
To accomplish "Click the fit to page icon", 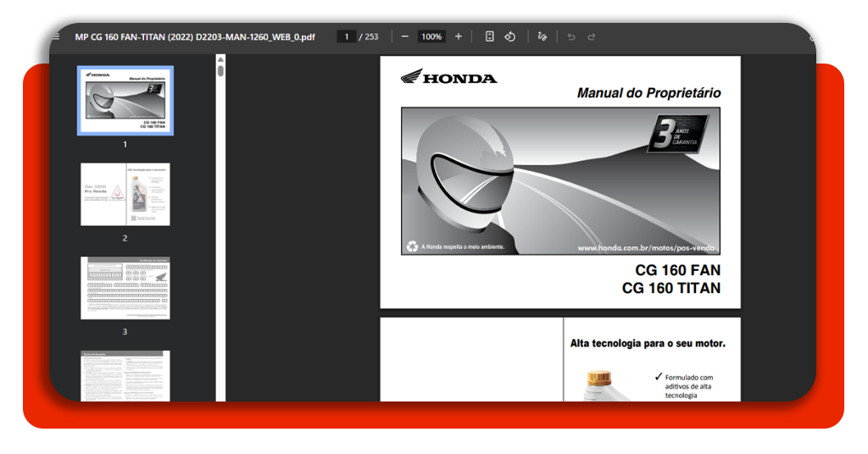I will 489,36.
